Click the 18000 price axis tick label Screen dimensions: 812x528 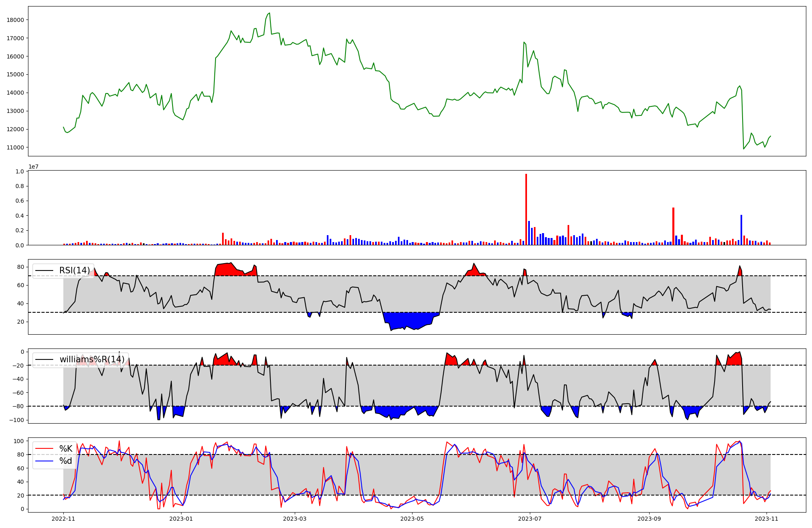coord(15,20)
